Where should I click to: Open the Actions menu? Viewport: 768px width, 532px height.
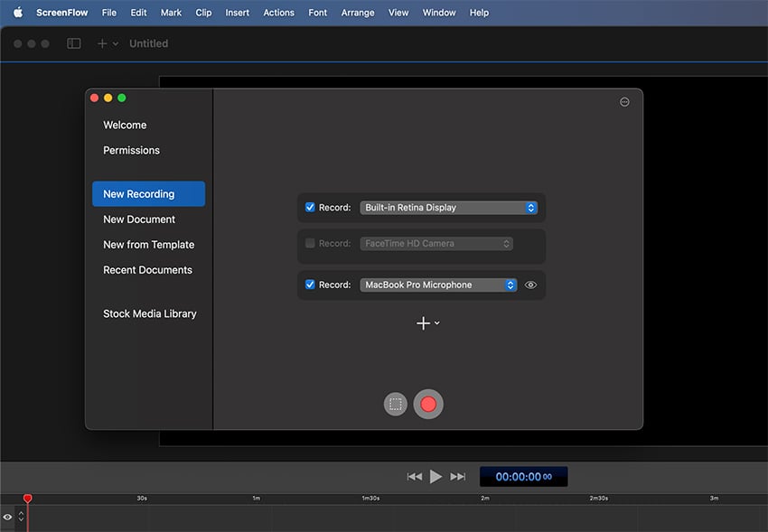click(278, 13)
